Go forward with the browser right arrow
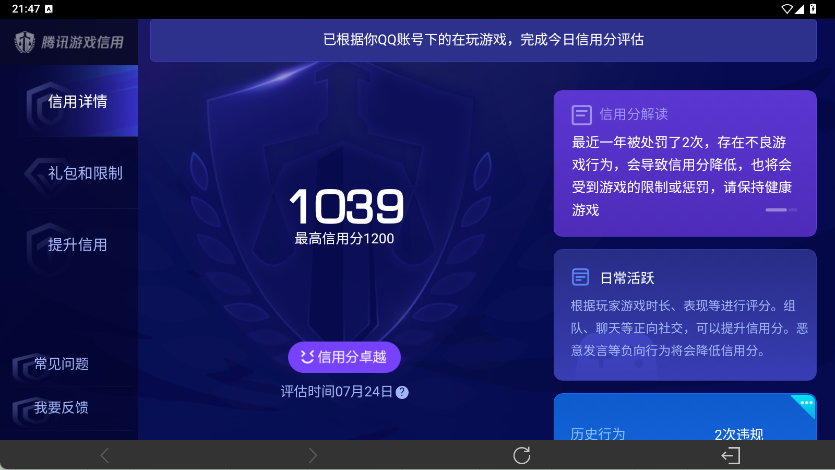This screenshot has width=835, height=470. click(313, 456)
